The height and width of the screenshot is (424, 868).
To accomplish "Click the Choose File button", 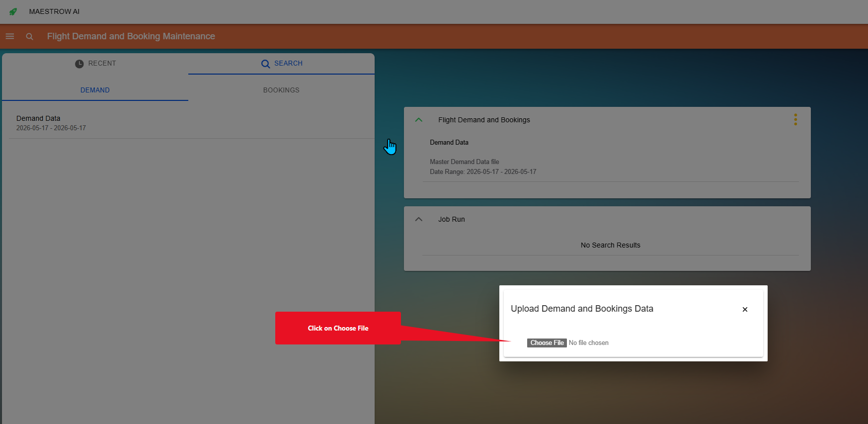I will tap(547, 343).
